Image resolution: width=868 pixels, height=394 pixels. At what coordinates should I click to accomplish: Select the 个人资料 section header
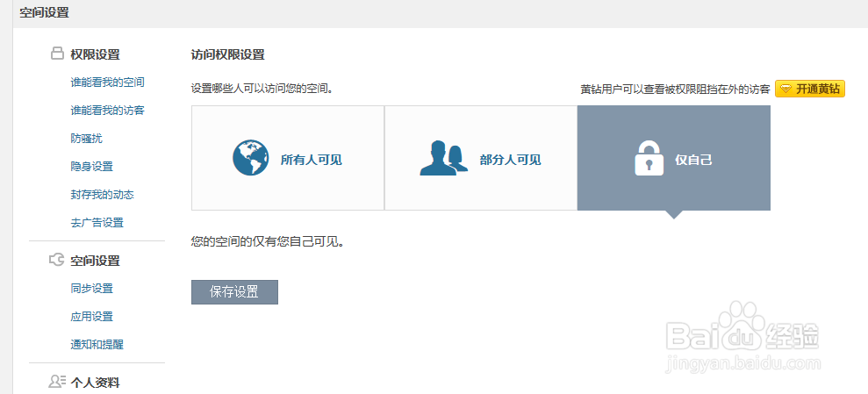95,383
